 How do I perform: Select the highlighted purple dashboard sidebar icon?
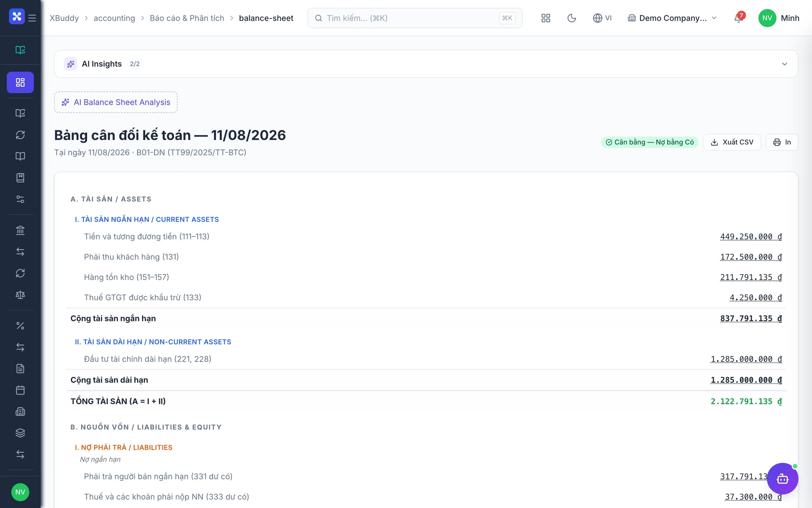20,82
